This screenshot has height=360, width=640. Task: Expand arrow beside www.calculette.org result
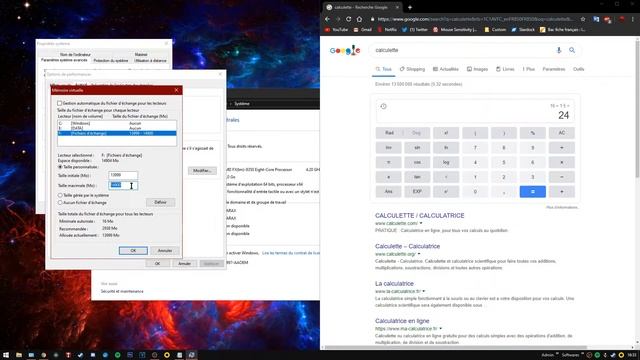point(419,254)
